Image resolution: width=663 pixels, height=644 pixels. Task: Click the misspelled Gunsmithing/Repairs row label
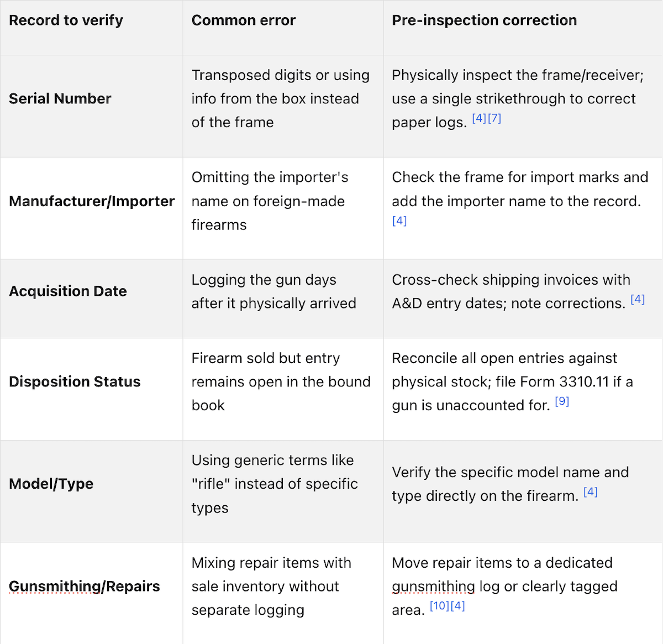[85, 587]
